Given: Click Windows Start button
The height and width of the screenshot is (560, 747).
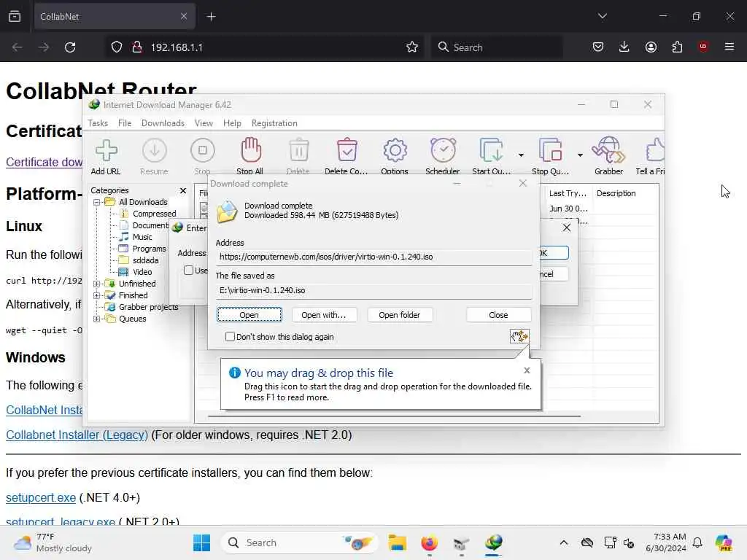Looking at the screenshot, I should tap(201, 542).
